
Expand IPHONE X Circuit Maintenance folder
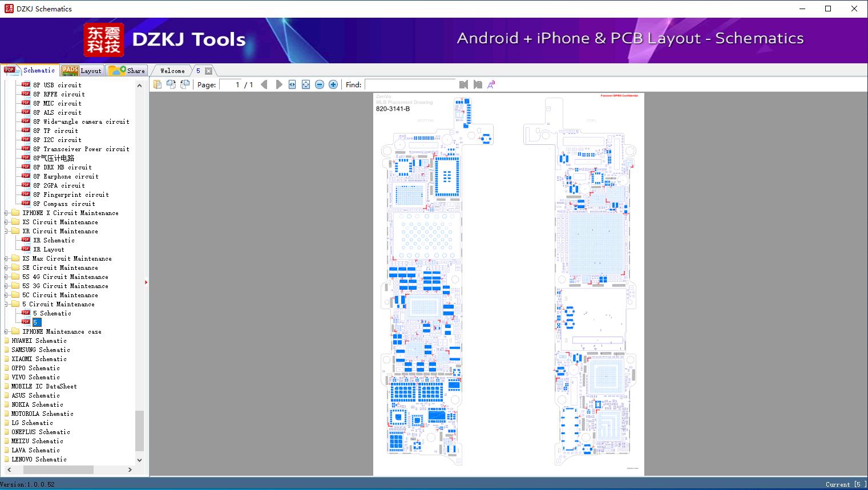tap(6, 213)
